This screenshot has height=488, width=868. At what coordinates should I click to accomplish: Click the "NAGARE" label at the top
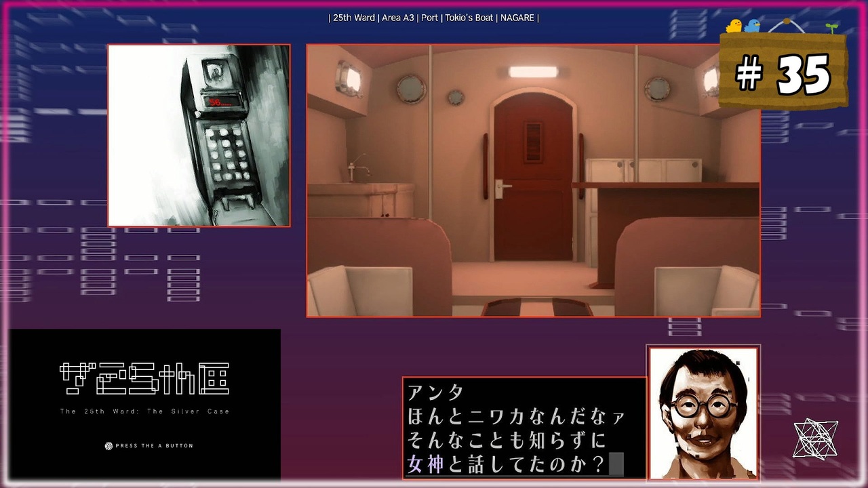(x=517, y=18)
